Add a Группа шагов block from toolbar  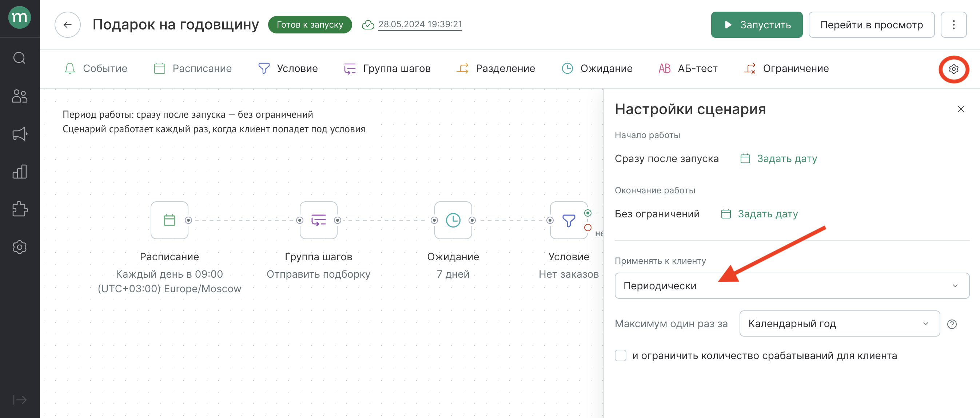click(x=387, y=69)
